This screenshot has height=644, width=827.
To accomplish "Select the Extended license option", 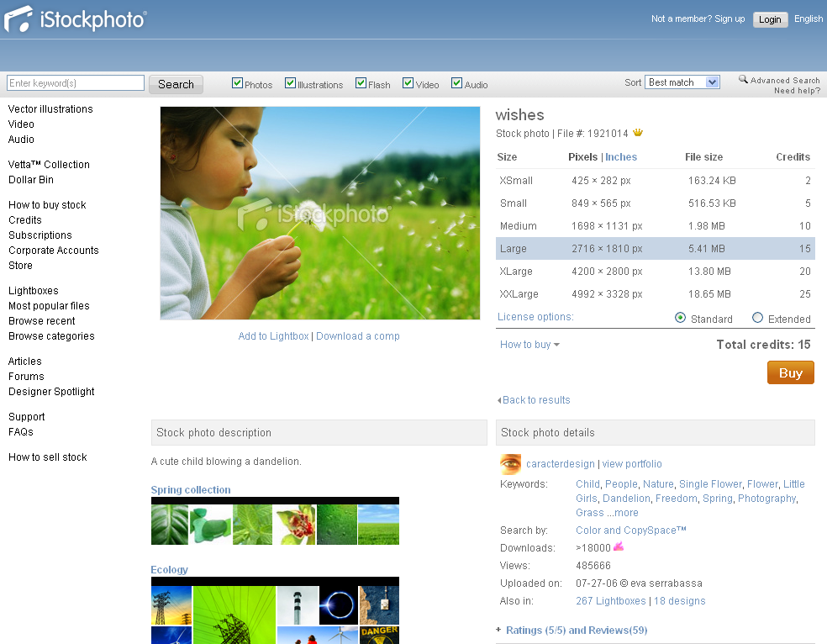I will 757,318.
